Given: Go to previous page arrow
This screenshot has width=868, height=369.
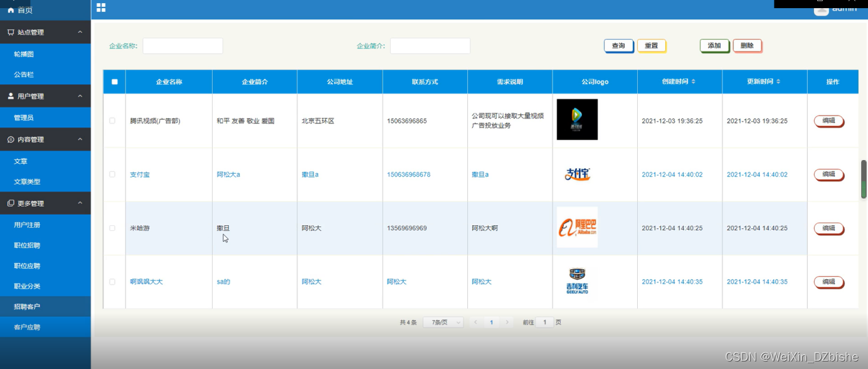Looking at the screenshot, I should (x=475, y=322).
